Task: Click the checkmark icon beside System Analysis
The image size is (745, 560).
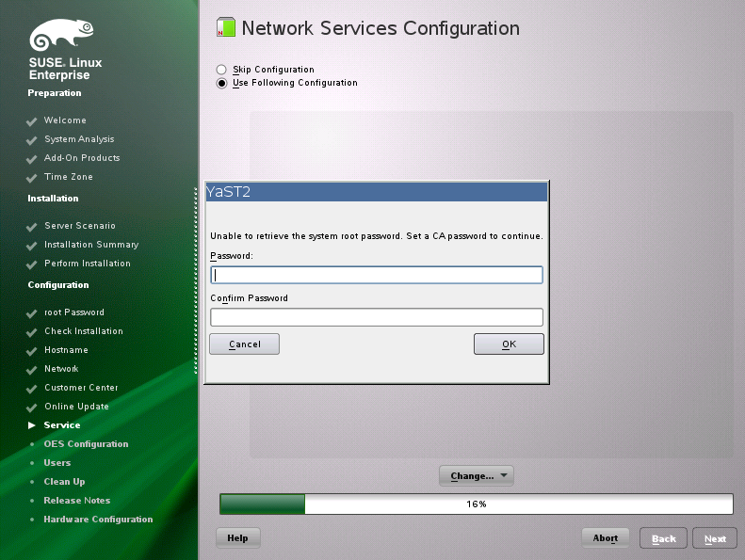Action: (x=31, y=140)
